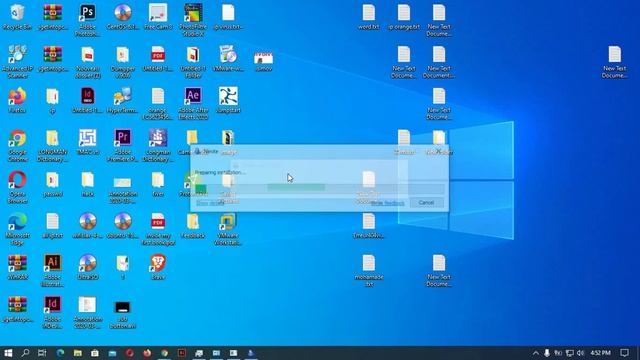Open the Windows Start menu
This screenshot has height=360, width=640.
[8, 353]
